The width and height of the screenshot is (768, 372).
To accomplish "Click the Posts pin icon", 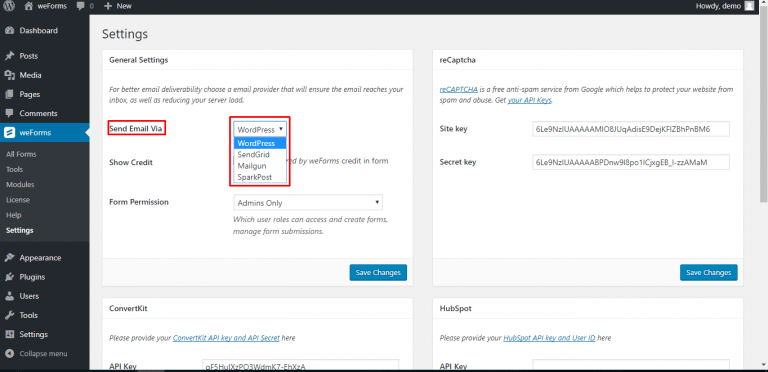I will tap(9, 56).
